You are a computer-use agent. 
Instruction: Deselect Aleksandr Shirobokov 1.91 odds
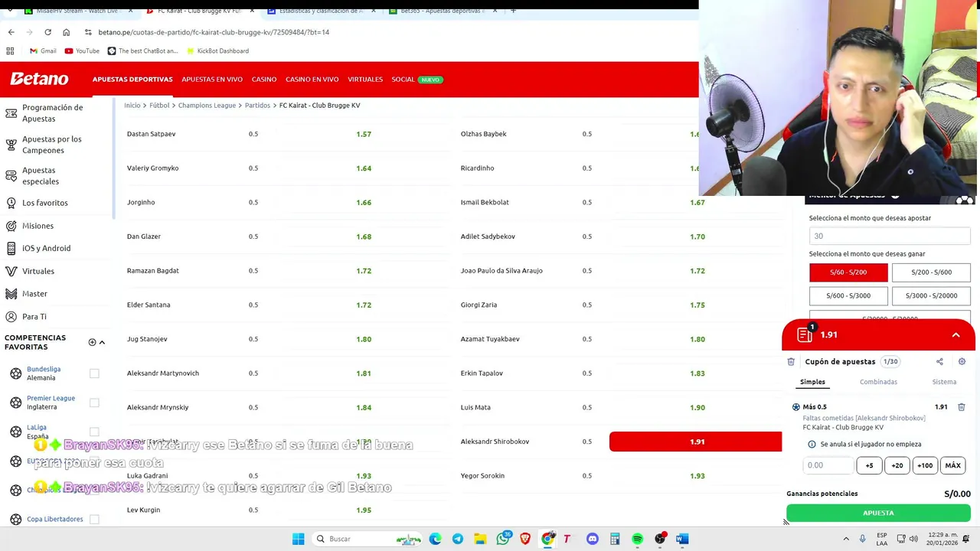click(x=695, y=442)
